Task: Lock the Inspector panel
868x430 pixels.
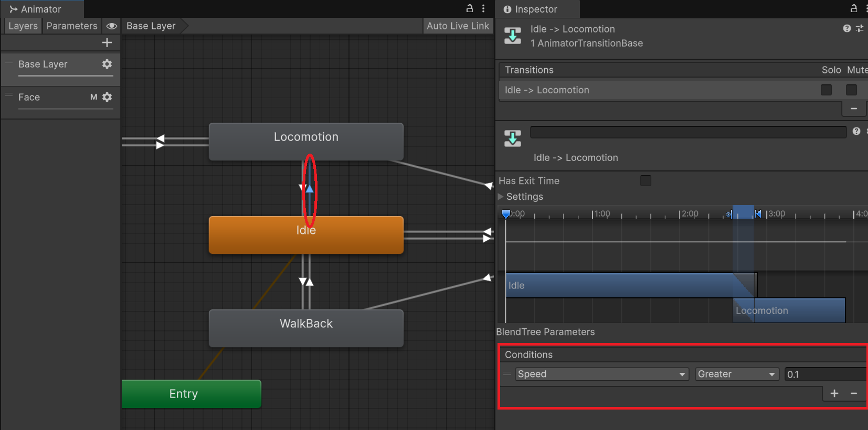Action: tap(854, 8)
